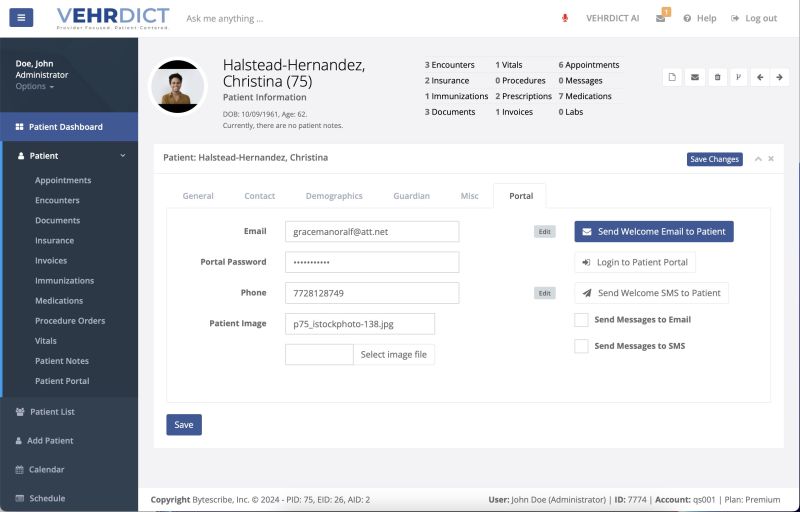This screenshot has width=800, height=512.
Task: Click the envelope message icon in patient header
Action: coord(695,77)
